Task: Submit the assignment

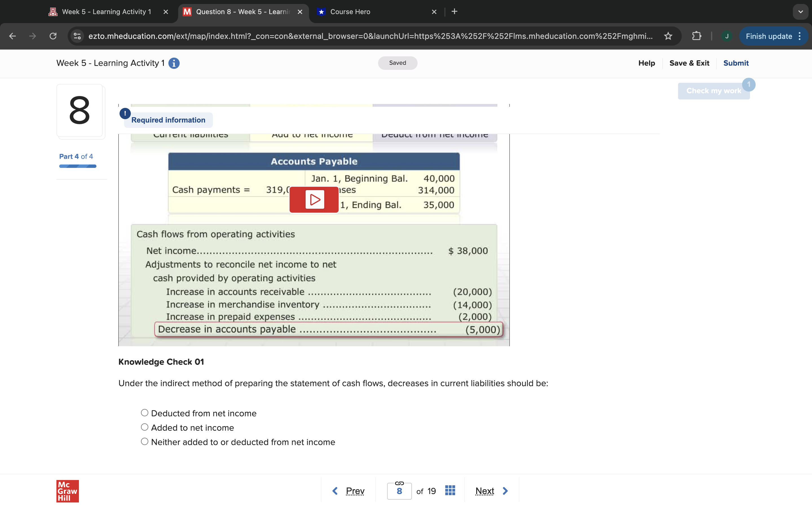Action: [x=736, y=63]
